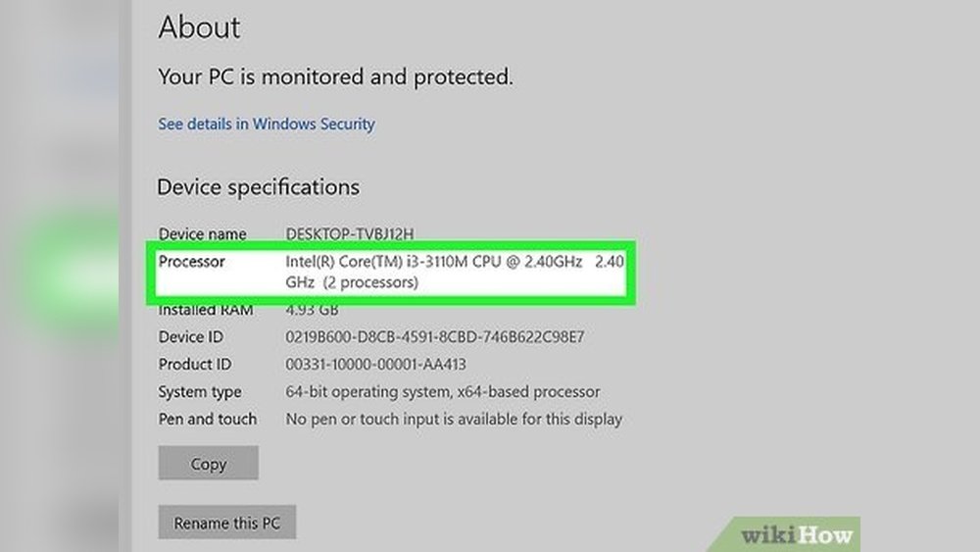Click the Rename this PC button

tap(226, 523)
